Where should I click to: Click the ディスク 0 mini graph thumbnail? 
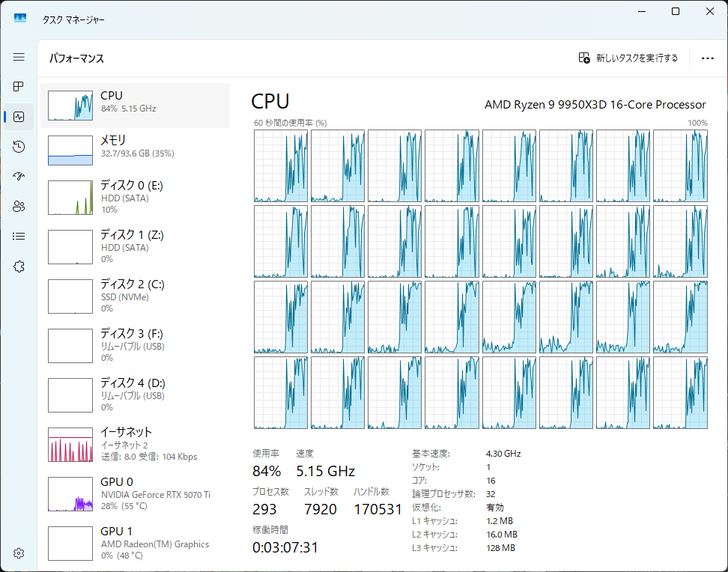(70, 198)
